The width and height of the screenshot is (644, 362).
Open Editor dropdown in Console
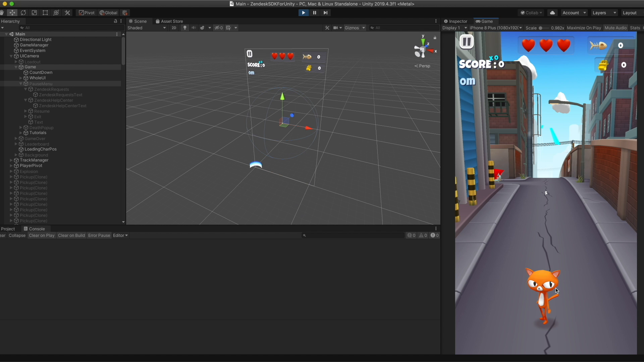(x=120, y=235)
